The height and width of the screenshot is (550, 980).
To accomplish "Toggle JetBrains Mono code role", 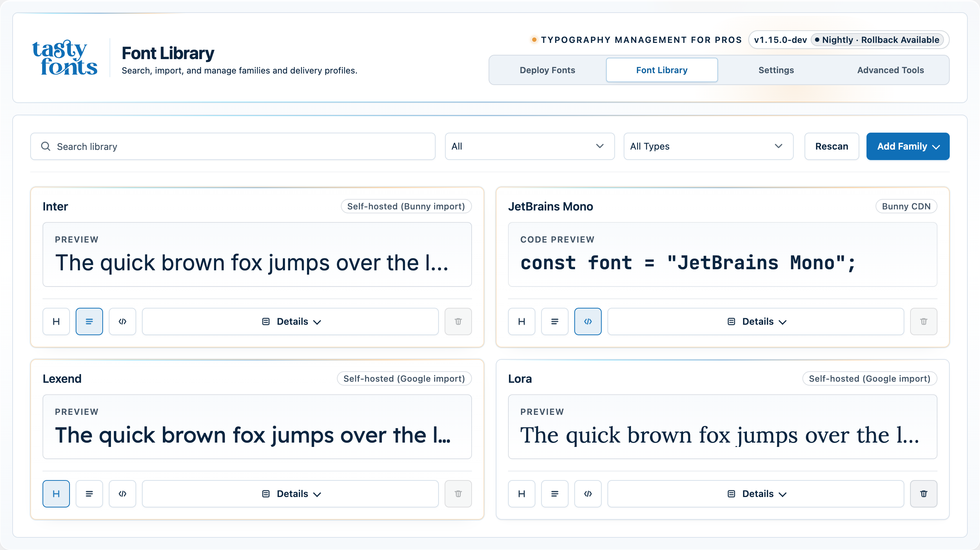I will click(588, 321).
